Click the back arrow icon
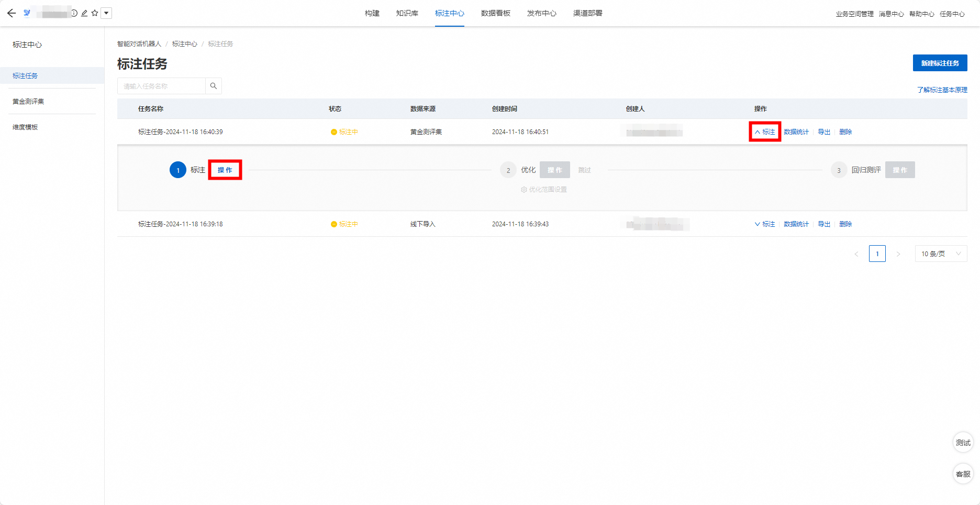This screenshot has width=980, height=505. (x=12, y=13)
